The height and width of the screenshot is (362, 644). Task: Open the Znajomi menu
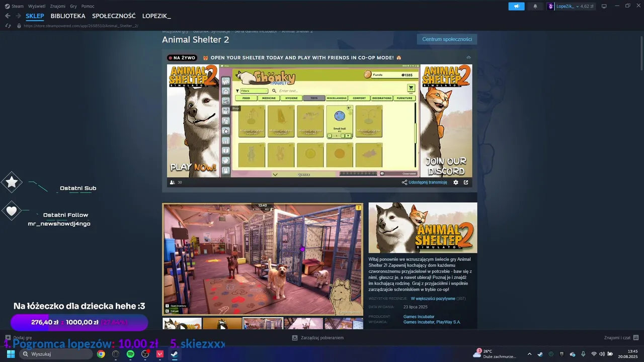click(58, 6)
